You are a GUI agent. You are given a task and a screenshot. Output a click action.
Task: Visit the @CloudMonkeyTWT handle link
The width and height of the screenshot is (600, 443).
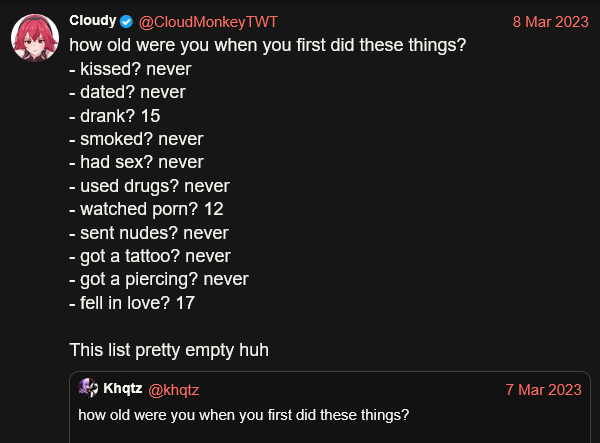coord(208,22)
